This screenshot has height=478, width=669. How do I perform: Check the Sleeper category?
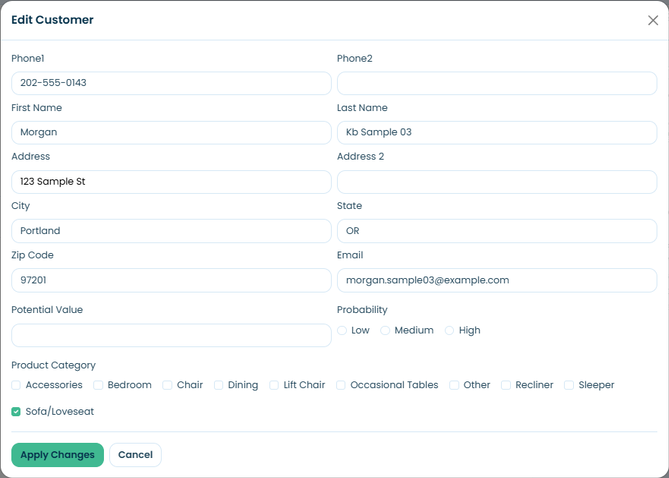569,385
